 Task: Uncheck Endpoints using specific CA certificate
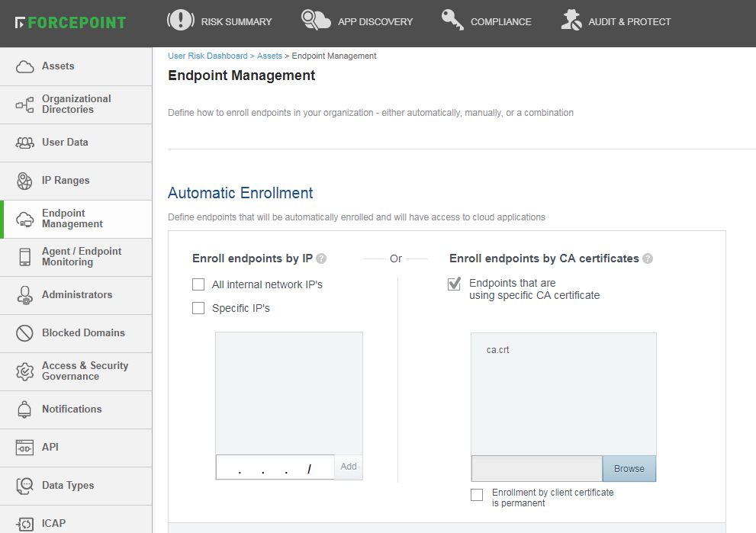455,284
